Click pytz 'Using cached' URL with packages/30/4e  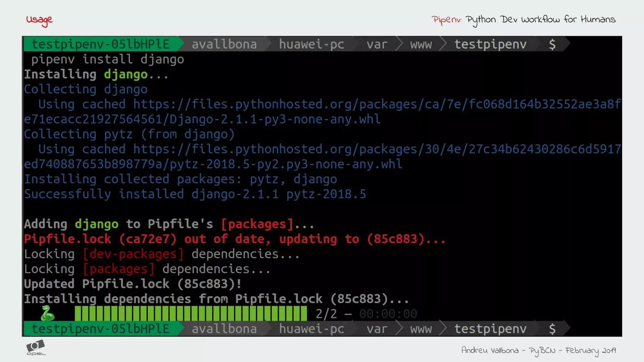tap(330, 149)
